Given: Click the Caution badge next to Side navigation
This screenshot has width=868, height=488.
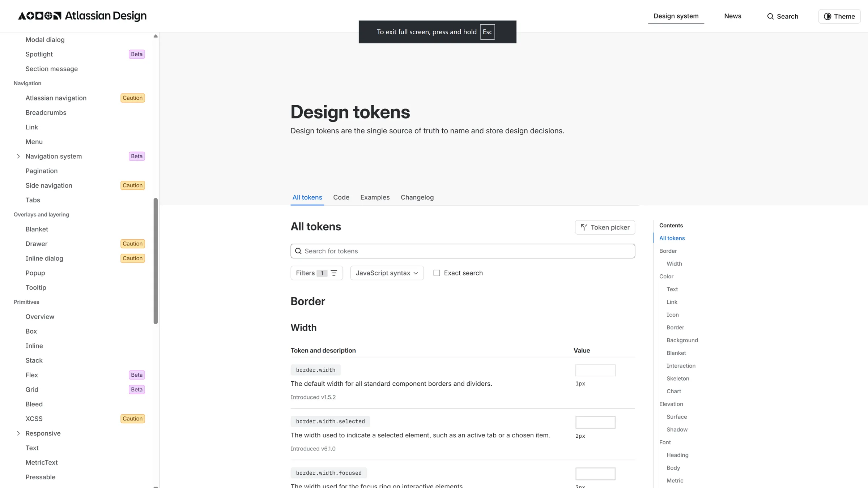Looking at the screenshot, I should tap(133, 185).
